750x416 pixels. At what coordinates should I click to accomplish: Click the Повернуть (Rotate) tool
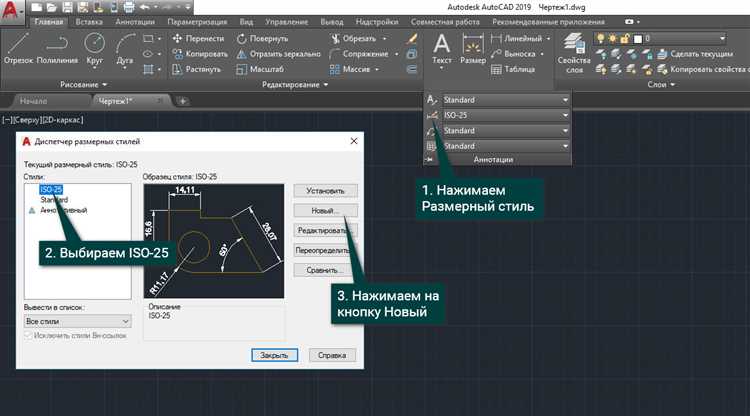[262, 38]
